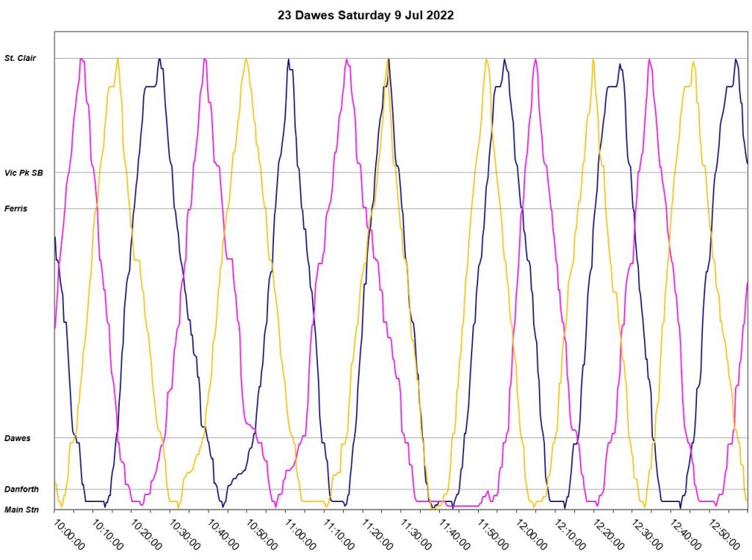Select the Danforth axis label

click(21, 489)
